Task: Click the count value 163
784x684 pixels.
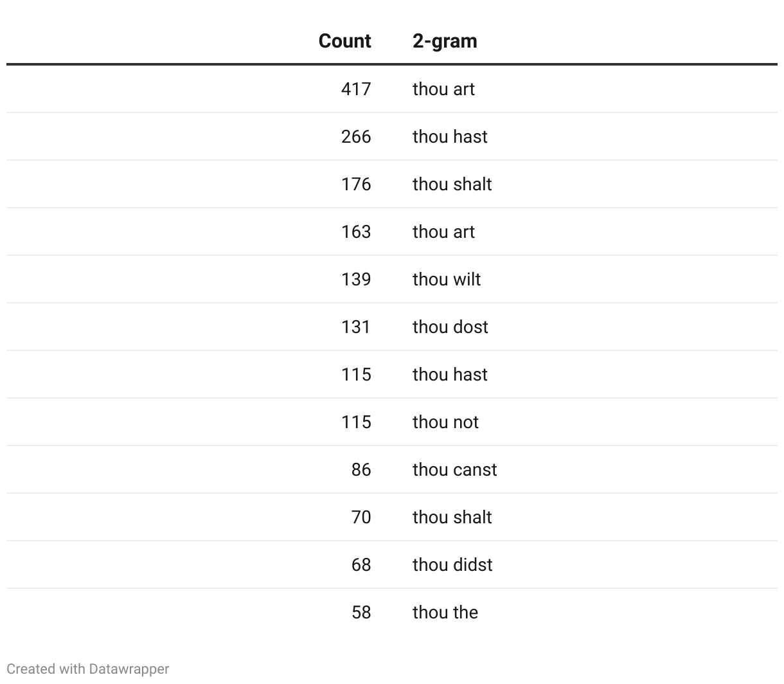Action: [x=356, y=231]
